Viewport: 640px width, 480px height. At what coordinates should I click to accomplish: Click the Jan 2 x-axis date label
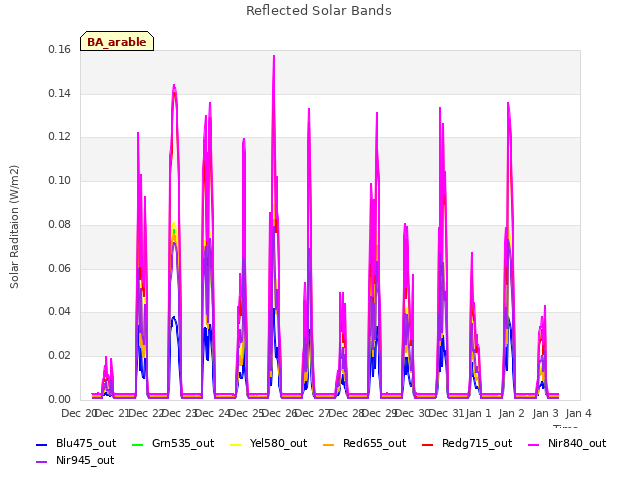[x=512, y=414]
